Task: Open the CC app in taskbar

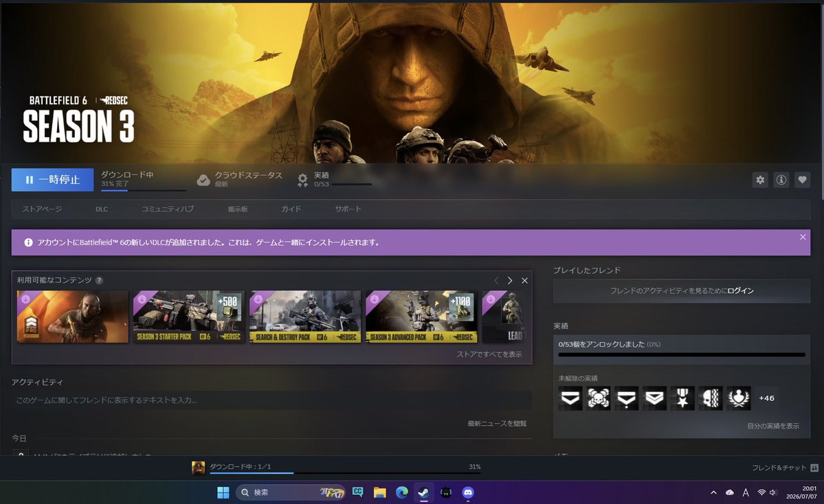Action: [x=358, y=492]
